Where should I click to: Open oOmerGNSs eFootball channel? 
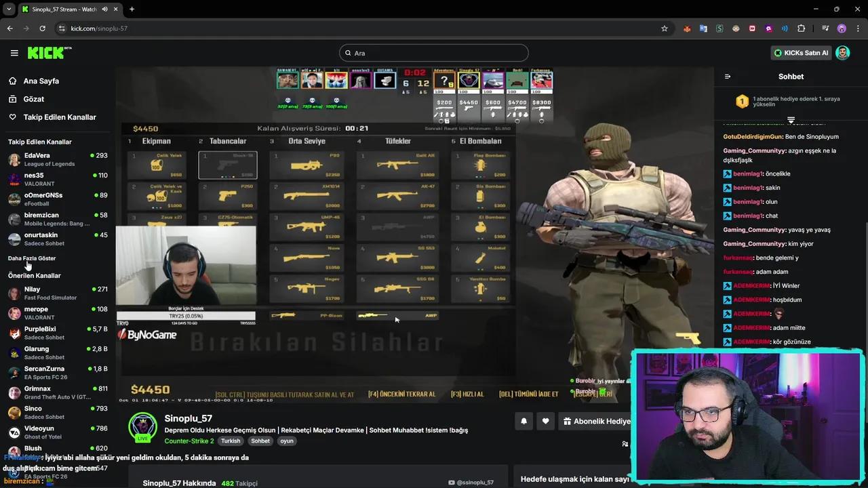click(x=58, y=199)
